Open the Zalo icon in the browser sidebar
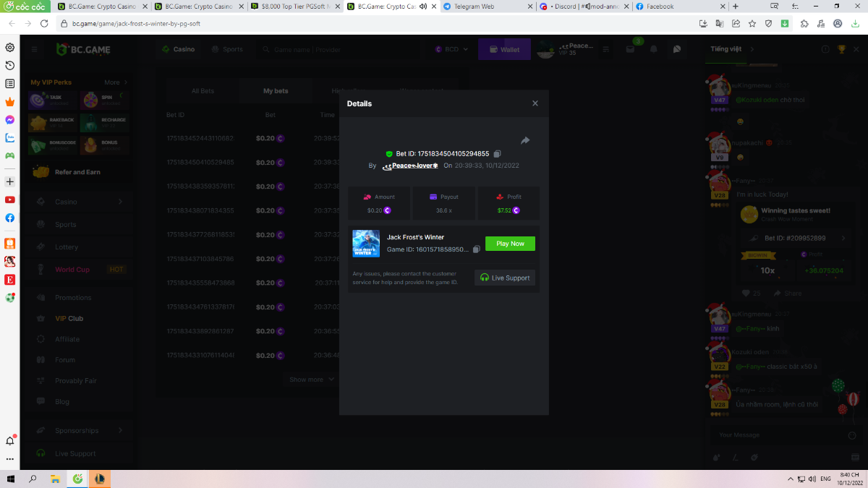Viewport: 868px width, 488px height. point(10,137)
